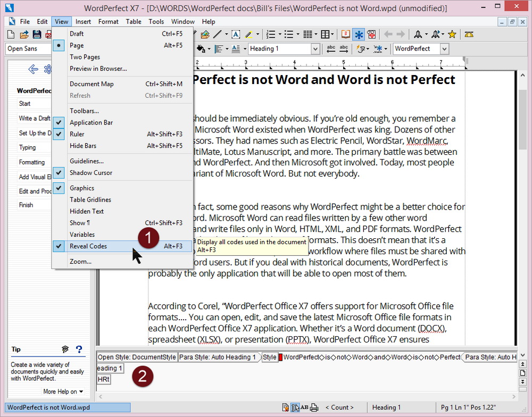Create a new blank document
532x417 pixels.
[x=11, y=34]
